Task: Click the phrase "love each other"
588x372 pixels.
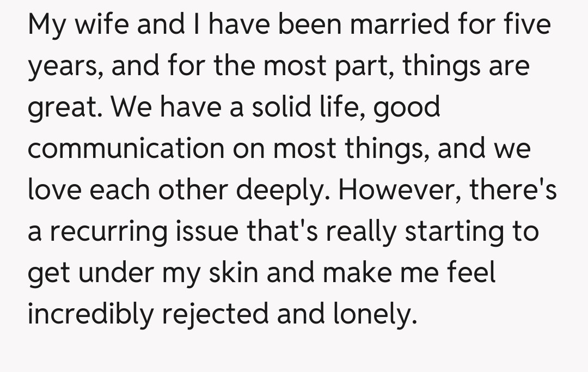Action: point(127,190)
